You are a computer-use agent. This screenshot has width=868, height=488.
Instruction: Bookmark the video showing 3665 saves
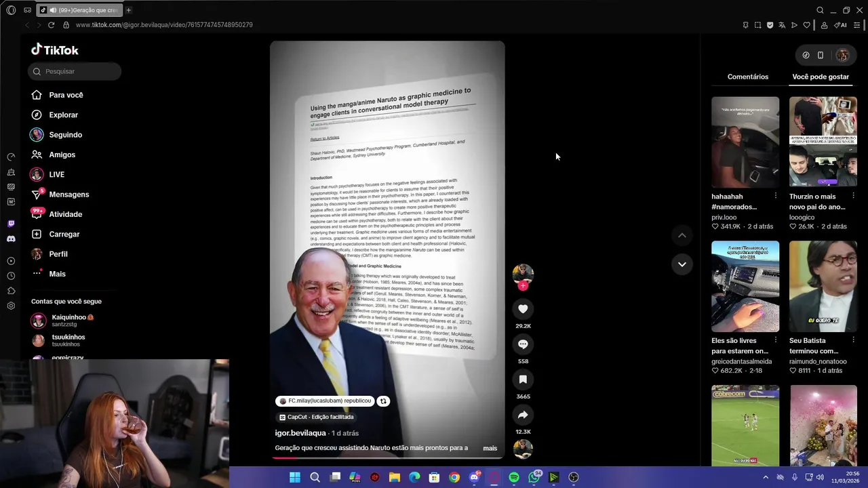(x=523, y=380)
